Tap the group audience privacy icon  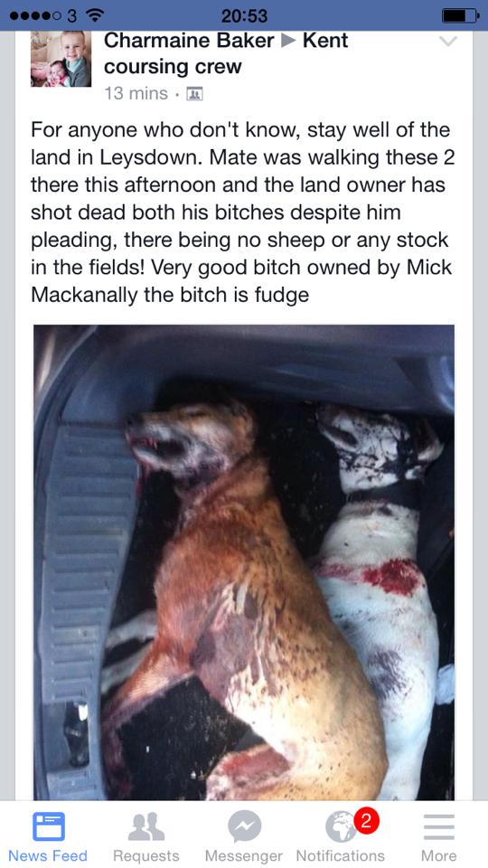pyautogui.click(x=195, y=94)
